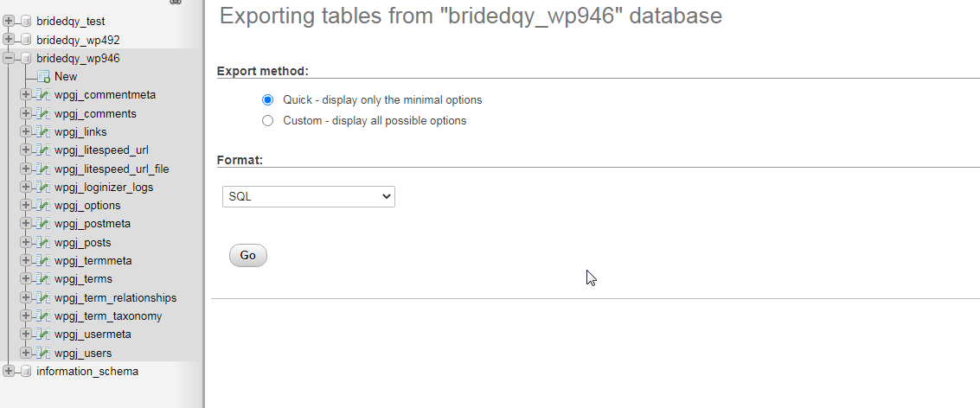Image resolution: width=980 pixels, height=408 pixels.
Task: Click the wpgj_commentmeta table icon
Action: coord(44,95)
